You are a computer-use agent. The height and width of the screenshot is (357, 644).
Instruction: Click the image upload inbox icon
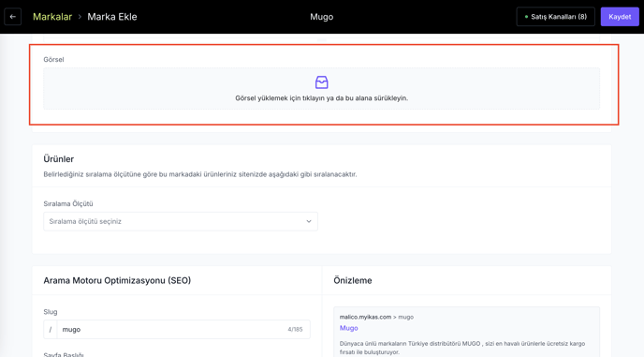[322, 82]
